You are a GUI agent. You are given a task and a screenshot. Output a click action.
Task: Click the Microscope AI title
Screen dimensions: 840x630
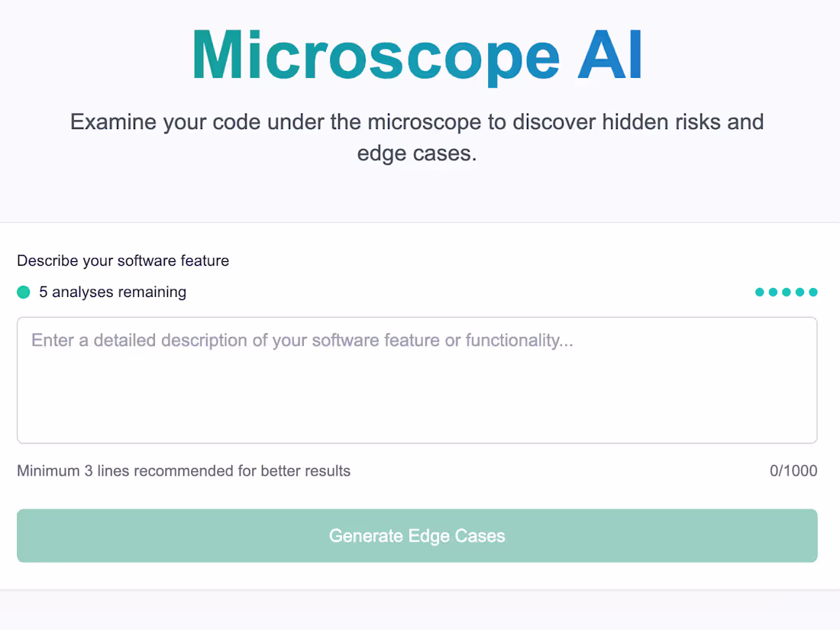[x=418, y=53]
